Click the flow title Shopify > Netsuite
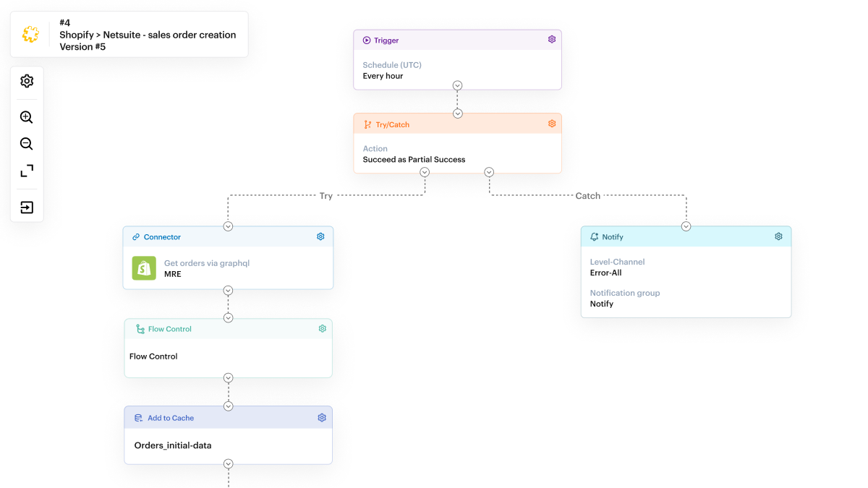The width and height of the screenshot is (868, 488). click(148, 35)
